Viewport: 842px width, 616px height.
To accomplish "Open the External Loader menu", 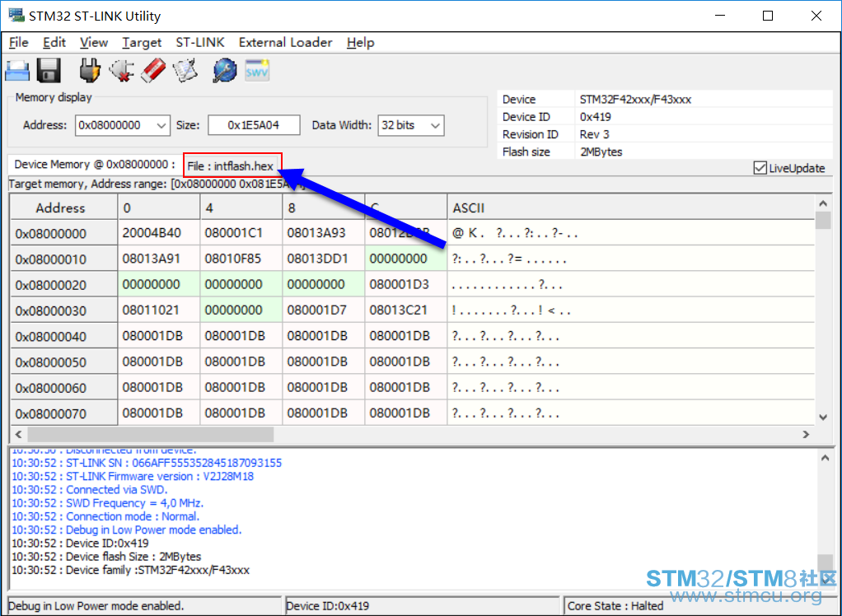I will click(285, 42).
